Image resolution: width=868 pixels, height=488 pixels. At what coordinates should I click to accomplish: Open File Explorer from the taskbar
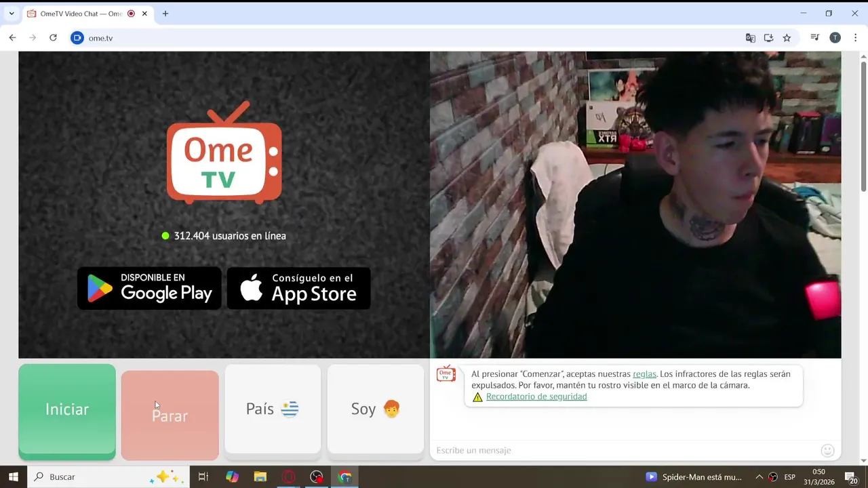[x=260, y=477]
